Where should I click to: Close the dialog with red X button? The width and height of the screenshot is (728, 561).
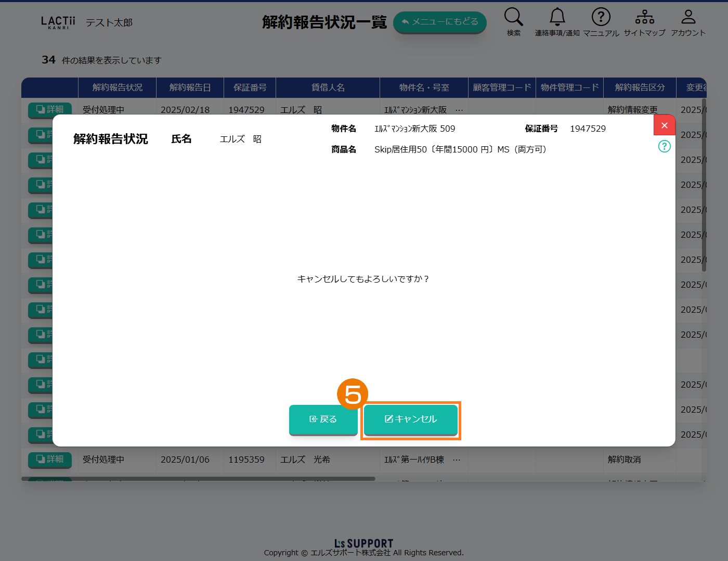click(x=664, y=125)
